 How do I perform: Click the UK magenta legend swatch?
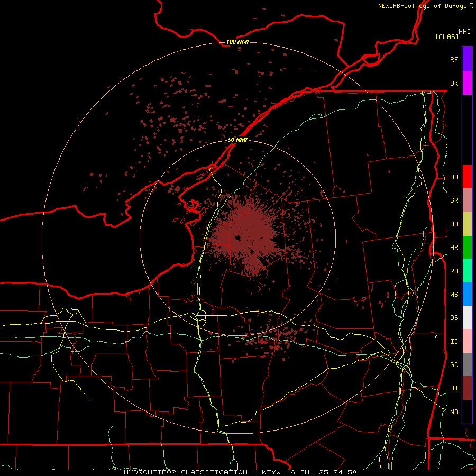[x=467, y=83]
